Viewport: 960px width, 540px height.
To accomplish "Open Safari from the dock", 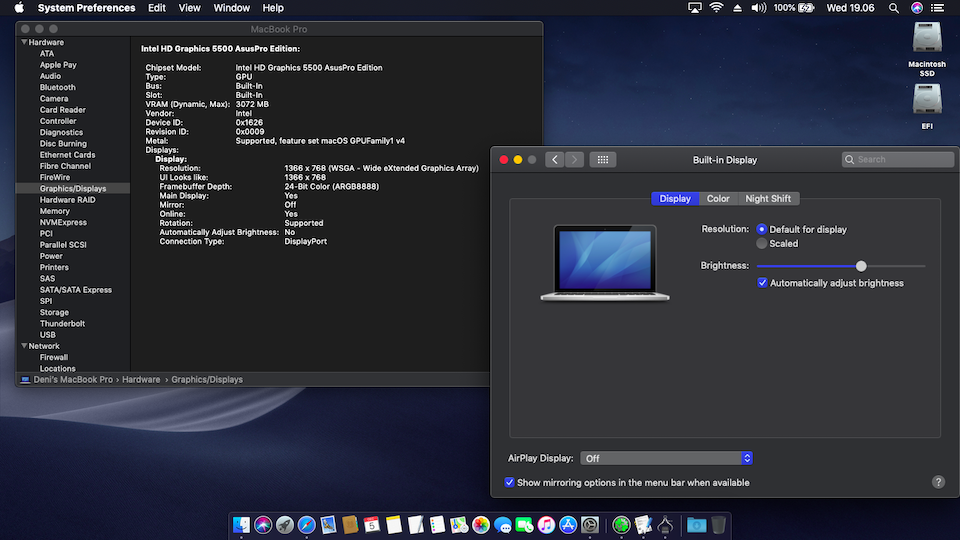I will click(307, 525).
